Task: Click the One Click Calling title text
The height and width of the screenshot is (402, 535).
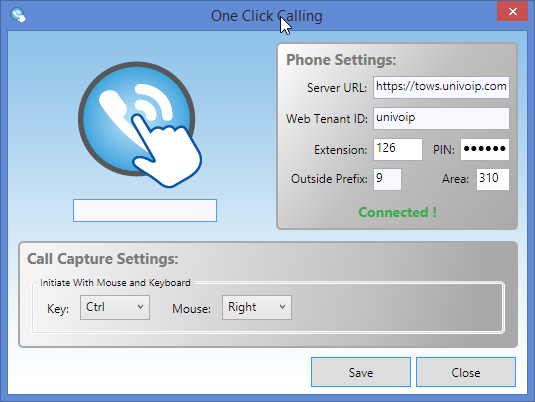Action: click(266, 16)
